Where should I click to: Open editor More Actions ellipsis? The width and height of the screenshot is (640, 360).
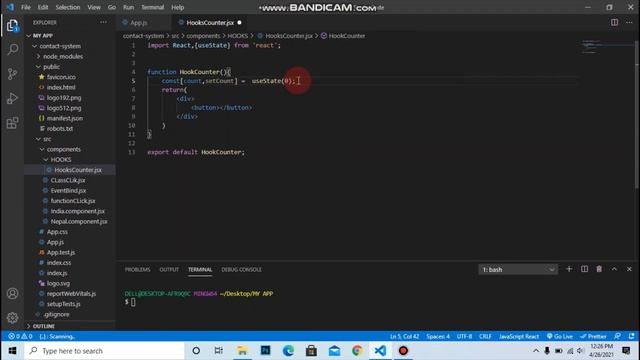pyautogui.click(x=629, y=22)
